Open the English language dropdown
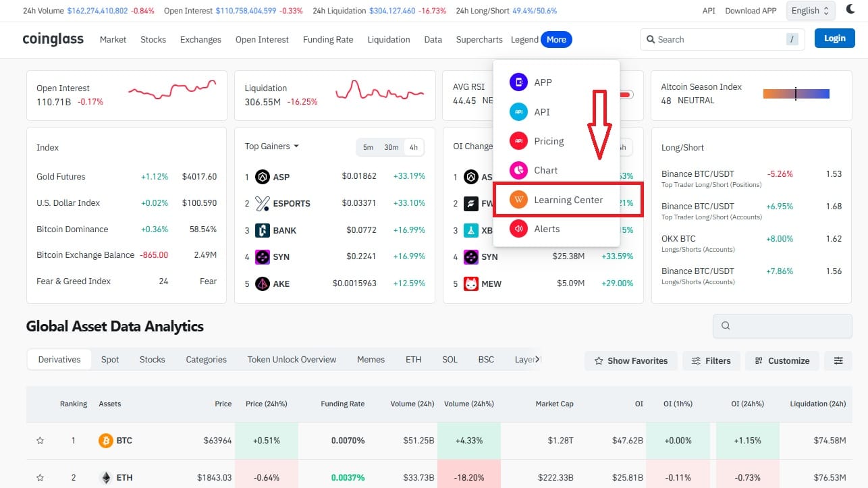 pyautogui.click(x=811, y=11)
